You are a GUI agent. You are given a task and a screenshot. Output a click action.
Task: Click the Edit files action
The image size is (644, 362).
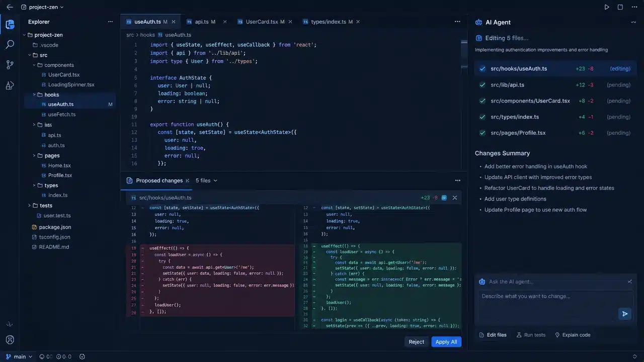click(x=493, y=335)
